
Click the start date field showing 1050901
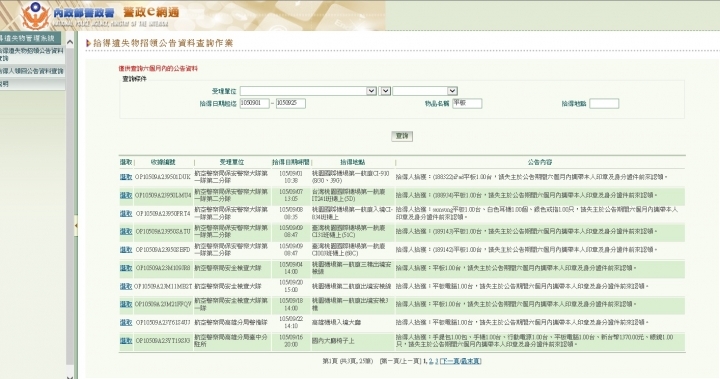[254, 103]
